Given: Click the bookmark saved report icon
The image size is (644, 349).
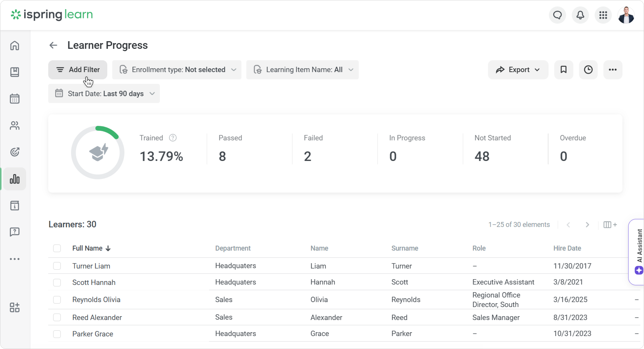Looking at the screenshot, I should click(563, 70).
